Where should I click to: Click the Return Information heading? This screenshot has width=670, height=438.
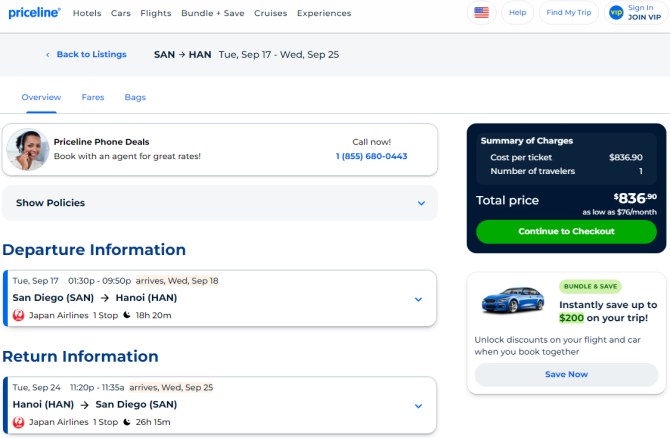click(80, 356)
